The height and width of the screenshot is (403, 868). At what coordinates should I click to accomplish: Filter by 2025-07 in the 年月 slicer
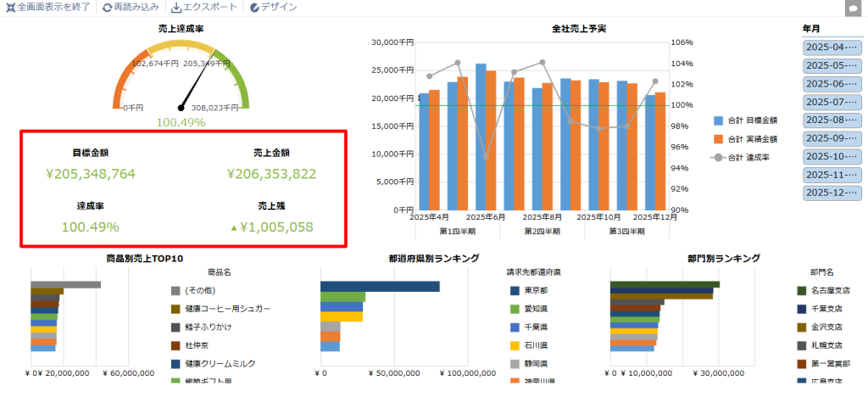(x=832, y=102)
